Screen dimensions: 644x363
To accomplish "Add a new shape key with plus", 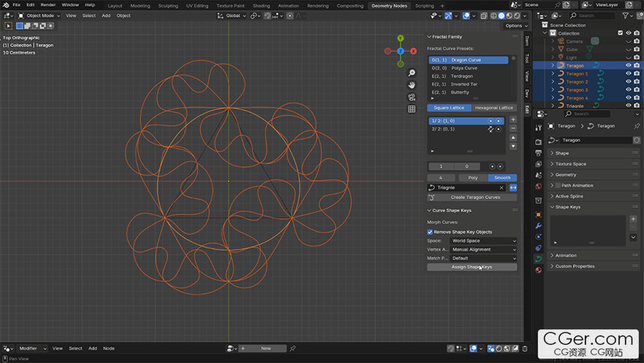I will [x=633, y=219].
